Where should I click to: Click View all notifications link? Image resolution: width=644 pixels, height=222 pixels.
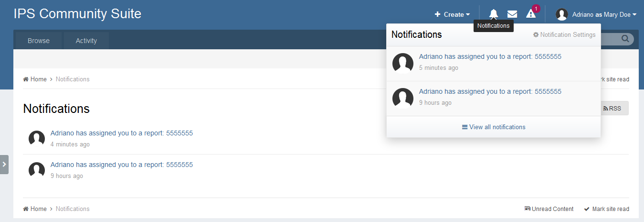[x=494, y=127]
